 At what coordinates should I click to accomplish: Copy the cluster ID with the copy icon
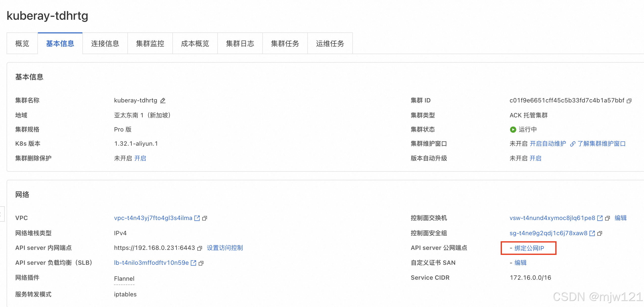click(629, 101)
